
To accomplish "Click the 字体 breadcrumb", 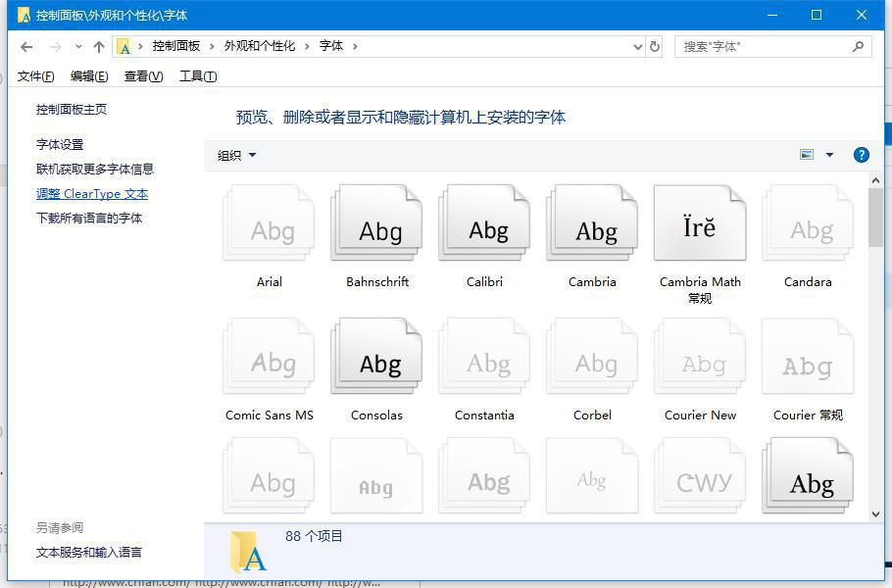I will [331, 46].
